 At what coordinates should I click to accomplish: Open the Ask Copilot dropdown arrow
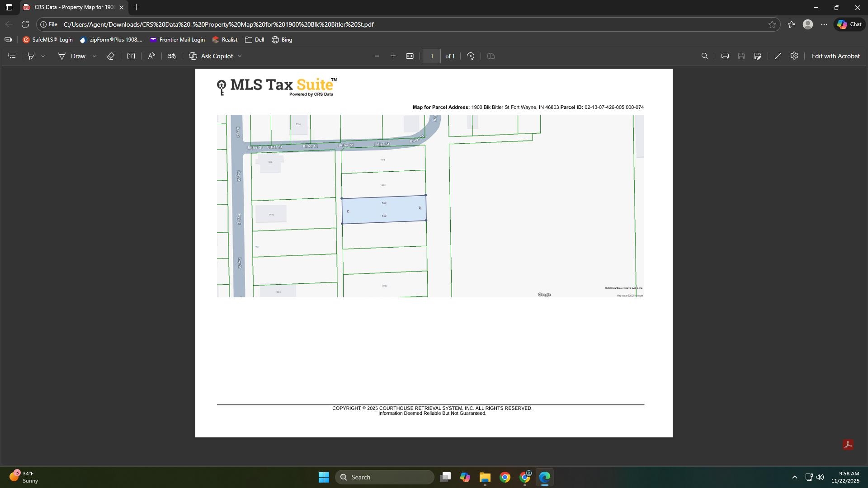240,56
